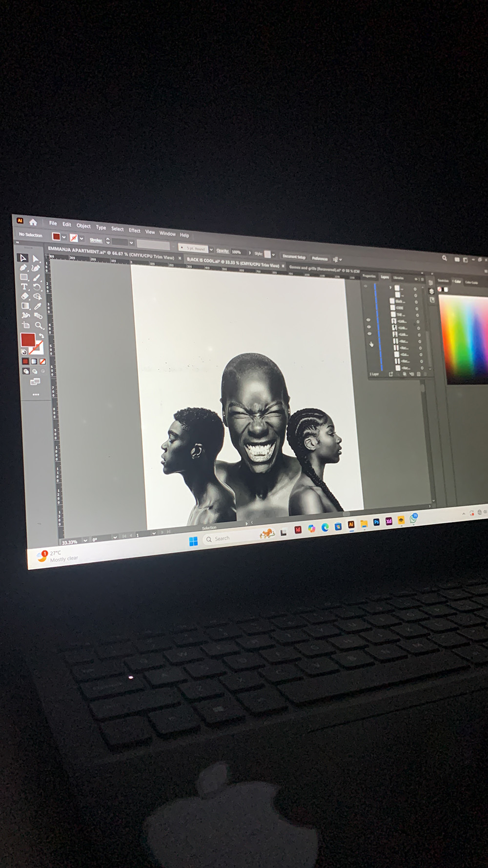This screenshot has height=868, width=488.
Task: Select the Selection arrow tool
Action: coord(23,258)
